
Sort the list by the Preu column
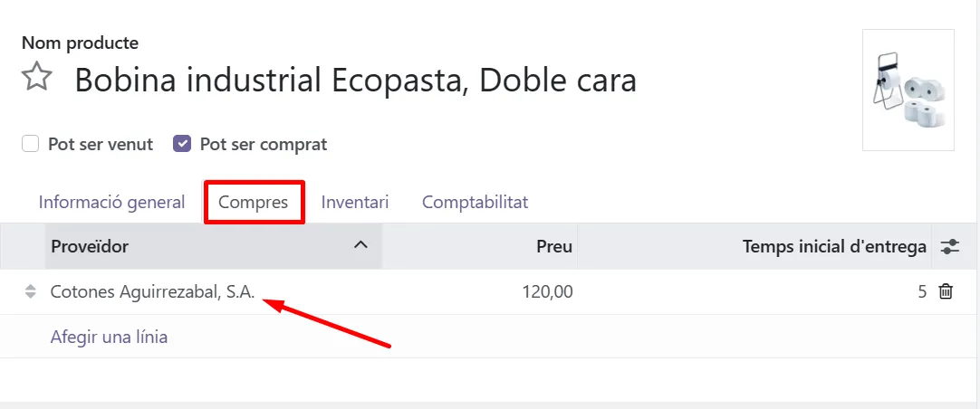coord(553,246)
